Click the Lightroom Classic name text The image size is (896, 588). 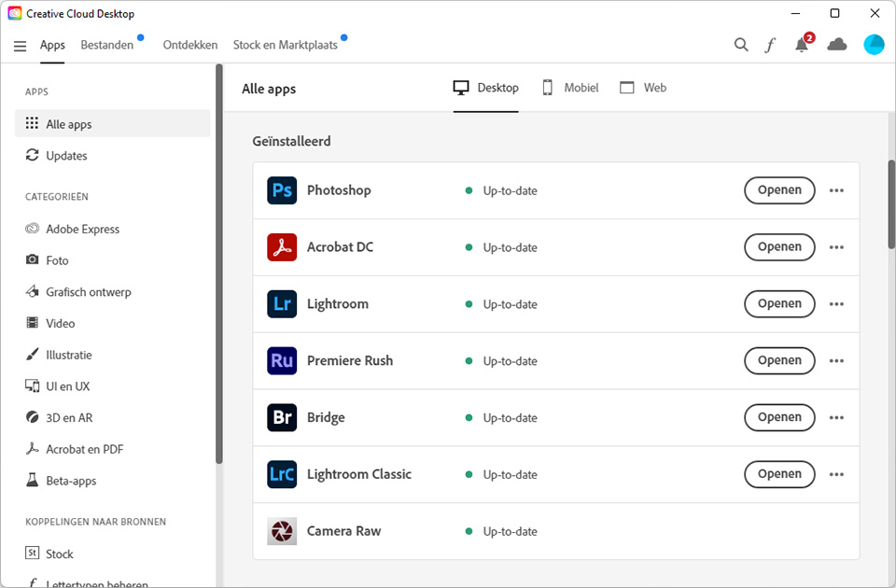tap(358, 474)
